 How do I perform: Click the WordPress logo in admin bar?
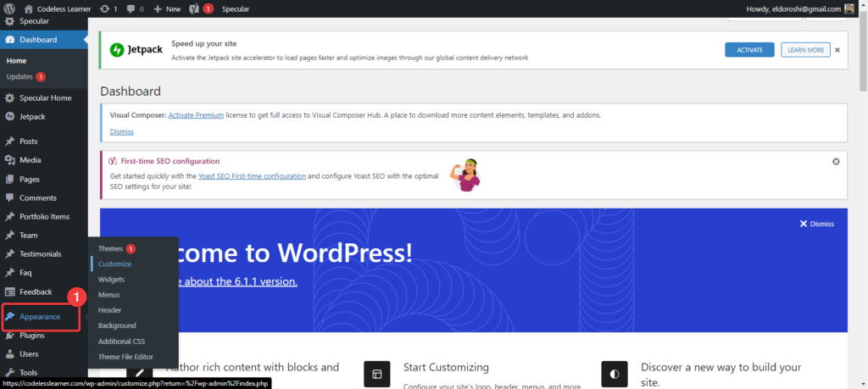9,8
